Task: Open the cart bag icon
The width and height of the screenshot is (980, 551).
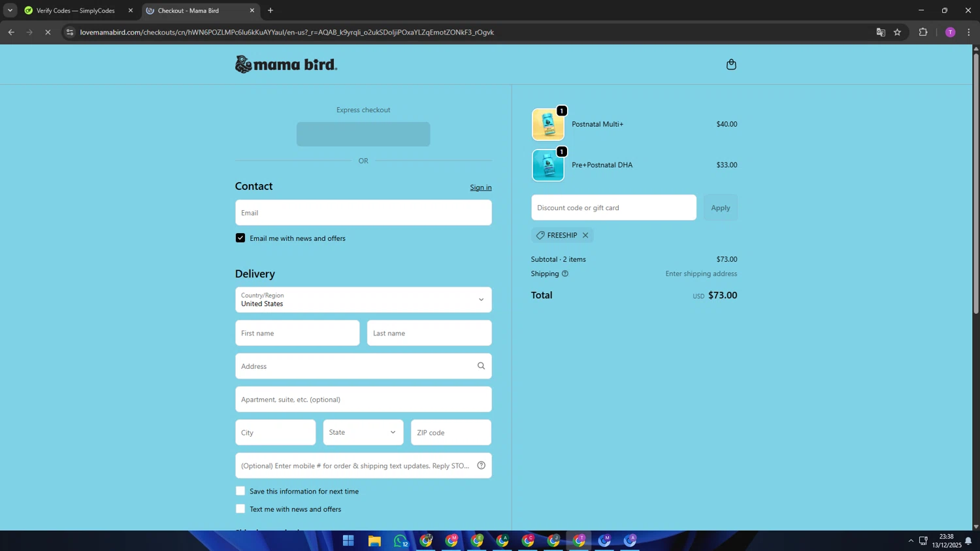Action: coord(731,64)
